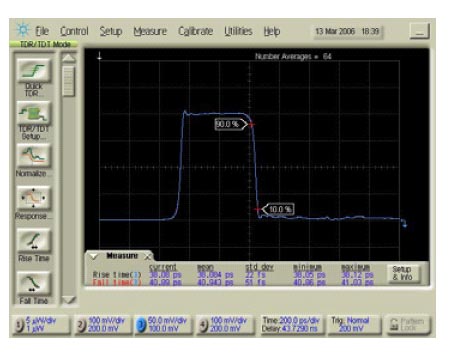
Task: Click the toolbar scroll-down arrow
Action: [x=69, y=300]
